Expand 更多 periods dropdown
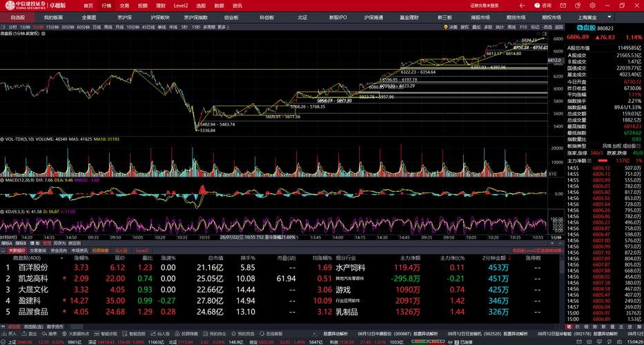 223,27
